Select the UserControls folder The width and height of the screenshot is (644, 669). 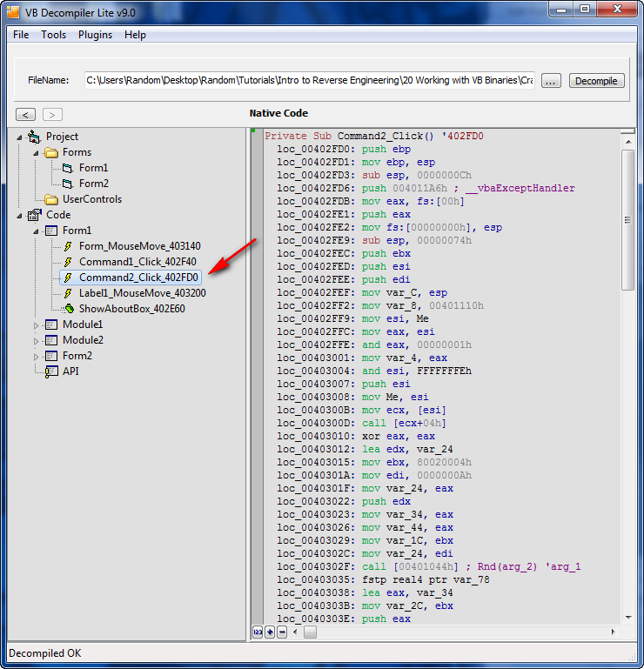pos(92,199)
